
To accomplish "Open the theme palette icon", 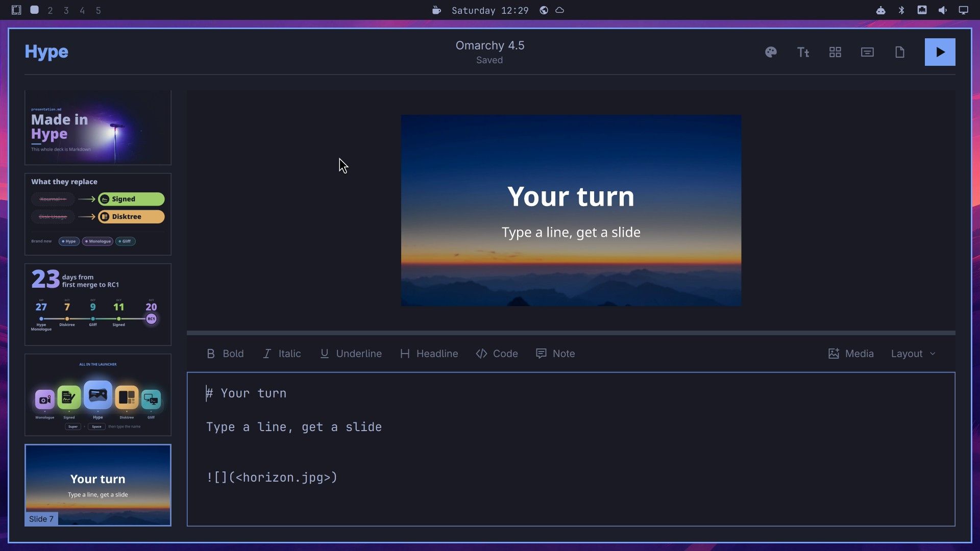I will click(x=771, y=52).
